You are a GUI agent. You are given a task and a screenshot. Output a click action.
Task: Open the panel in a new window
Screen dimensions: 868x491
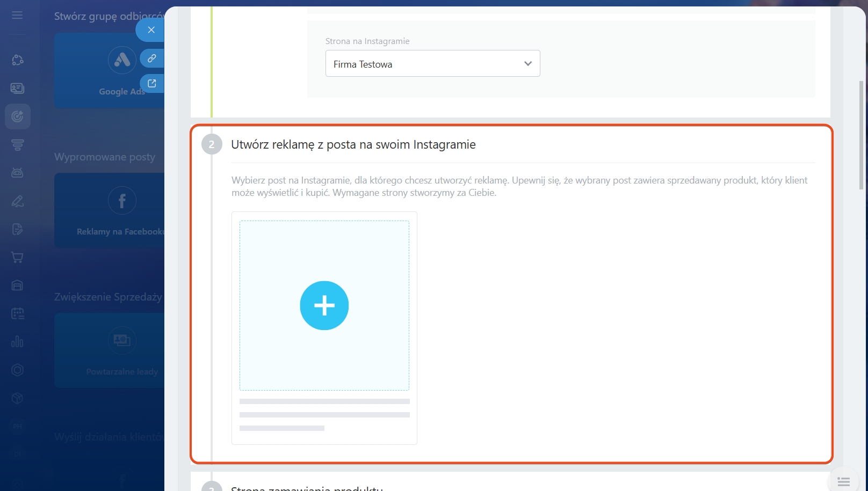point(152,83)
